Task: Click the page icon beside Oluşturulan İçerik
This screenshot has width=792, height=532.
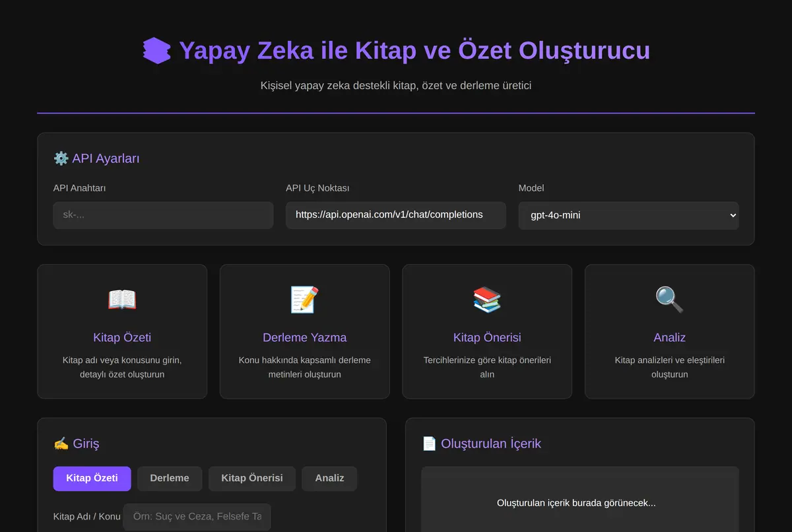Action: [x=429, y=444]
